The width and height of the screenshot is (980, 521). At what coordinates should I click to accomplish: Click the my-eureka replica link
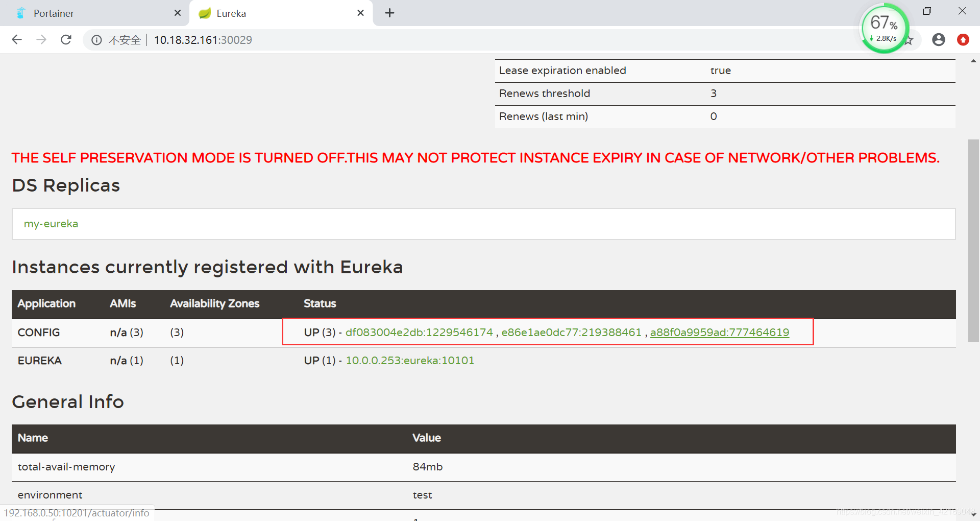tap(51, 224)
